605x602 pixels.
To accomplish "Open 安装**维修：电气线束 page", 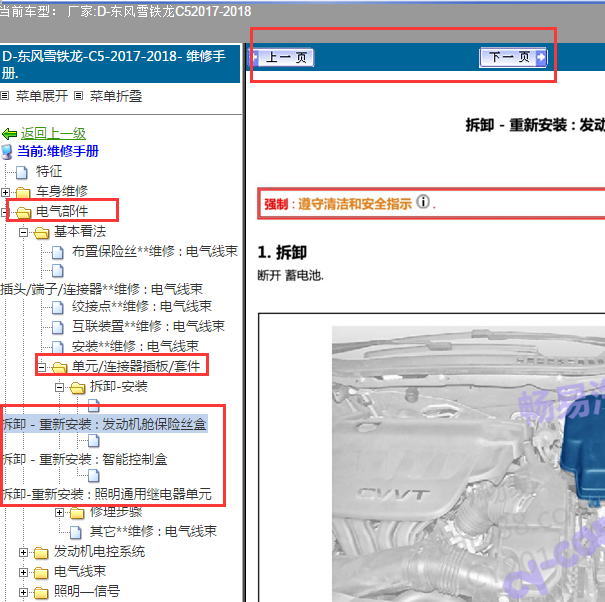I will coord(135,346).
